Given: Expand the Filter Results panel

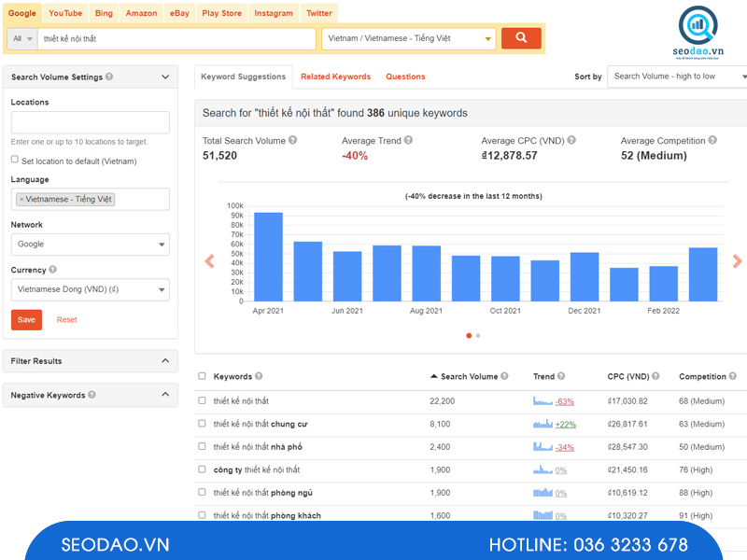Looking at the screenshot, I should click(x=91, y=361).
